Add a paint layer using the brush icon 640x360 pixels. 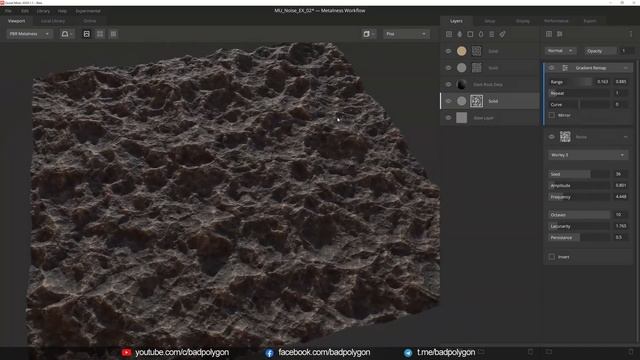(x=460, y=34)
